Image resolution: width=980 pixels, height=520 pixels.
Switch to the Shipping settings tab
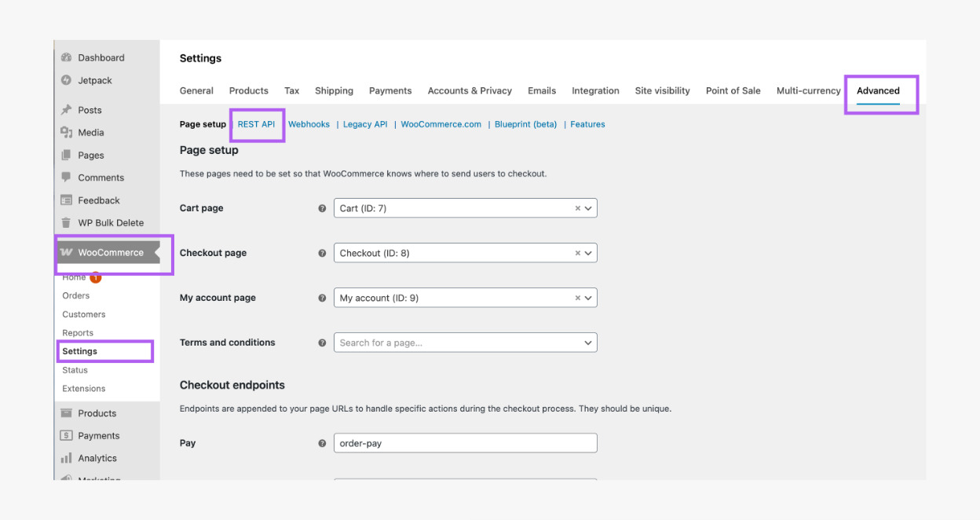point(334,91)
